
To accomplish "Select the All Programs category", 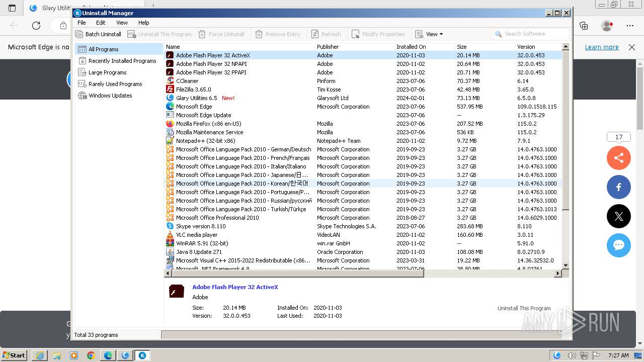I will coord(119,49).
